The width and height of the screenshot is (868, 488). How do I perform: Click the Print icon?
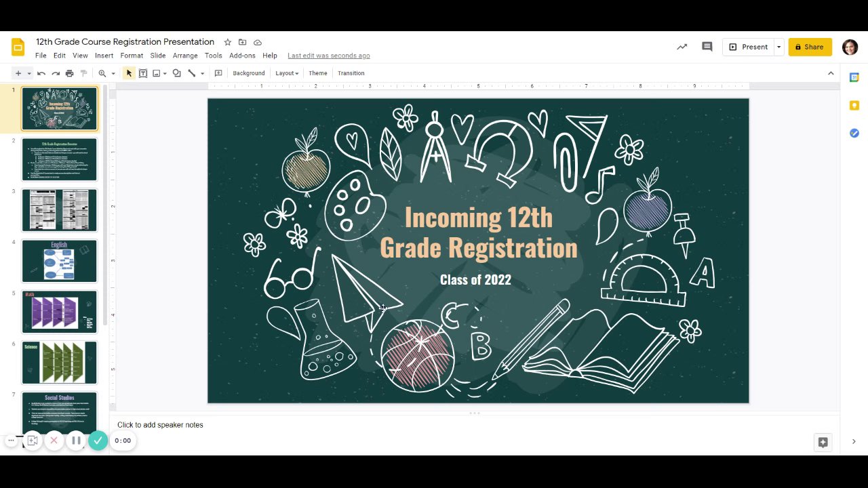pyautogui.click(x=69, y=73)
